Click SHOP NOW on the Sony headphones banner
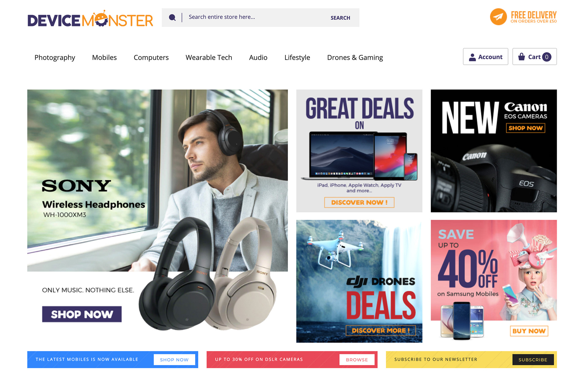The image size is (588, 381). 82,314
